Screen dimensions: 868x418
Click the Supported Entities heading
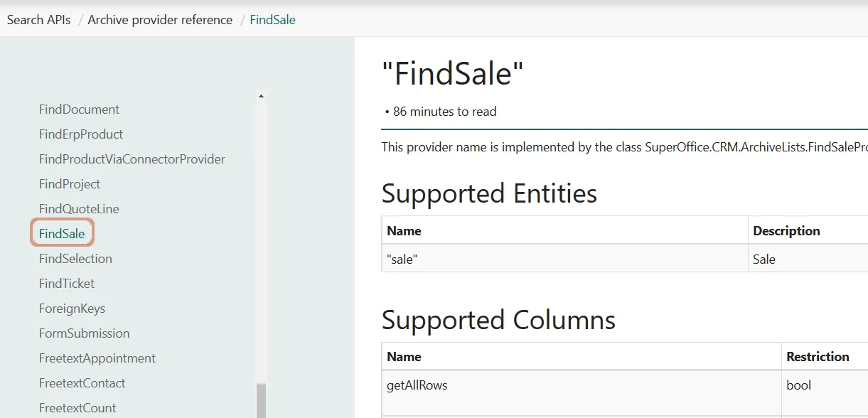pos(489,193)
